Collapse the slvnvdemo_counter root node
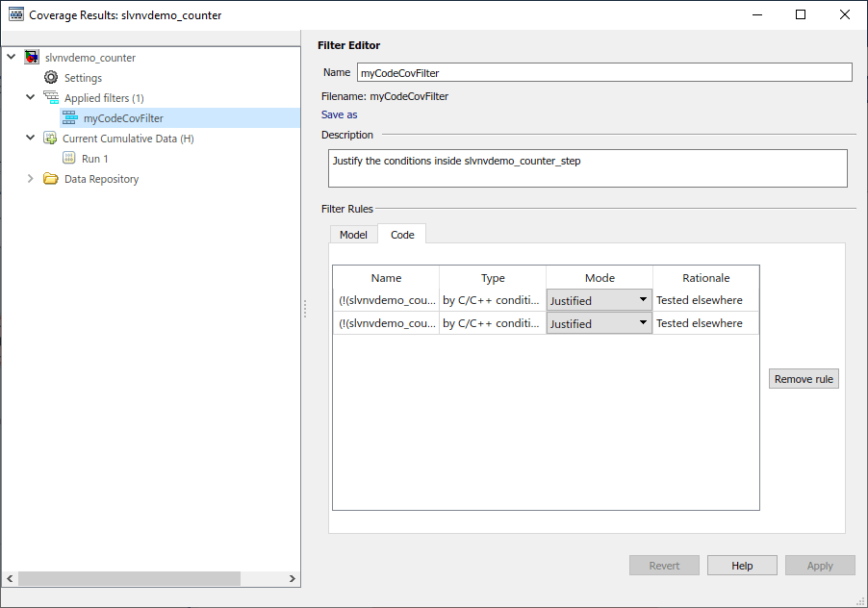868x608 pixels. coord(12,58)
